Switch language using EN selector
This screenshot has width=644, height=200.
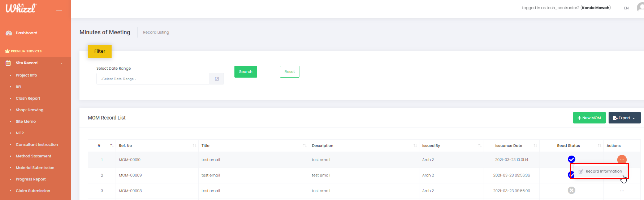point(626,8)
